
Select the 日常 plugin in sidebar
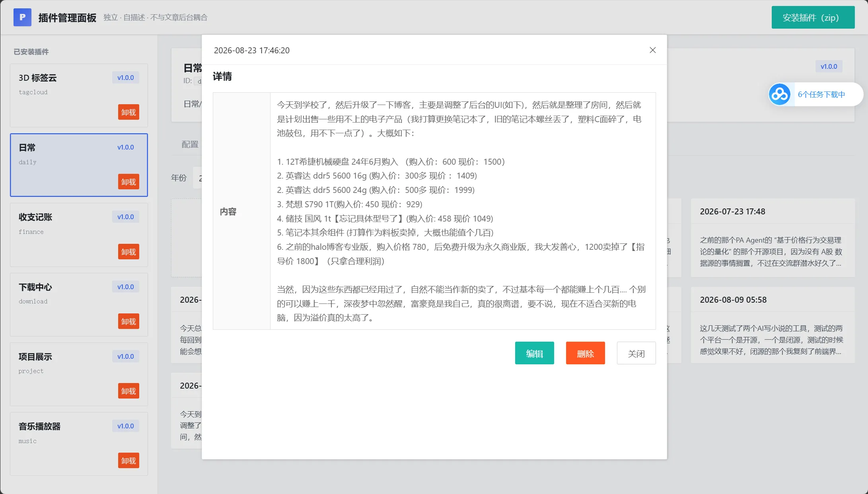coord(79,165)
